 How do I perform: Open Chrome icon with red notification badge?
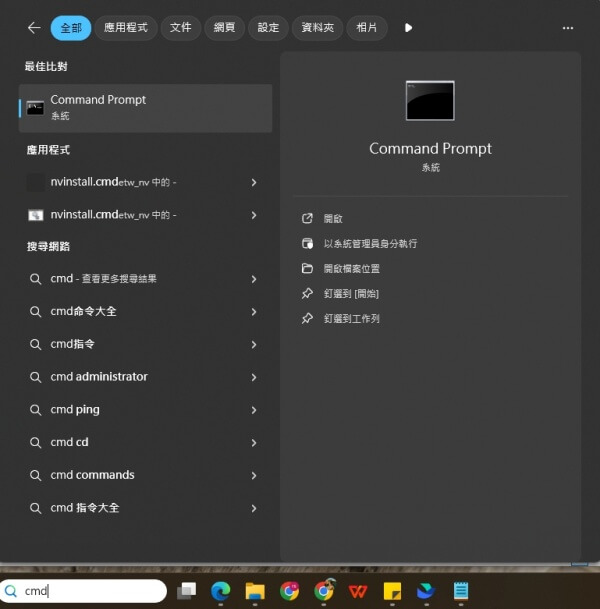point(289,591)
